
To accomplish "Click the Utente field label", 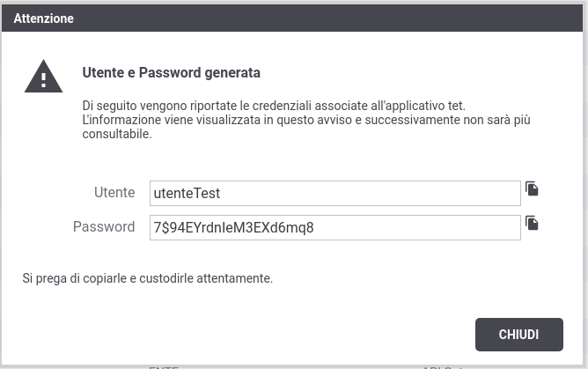I will click(x=114, y=192).
